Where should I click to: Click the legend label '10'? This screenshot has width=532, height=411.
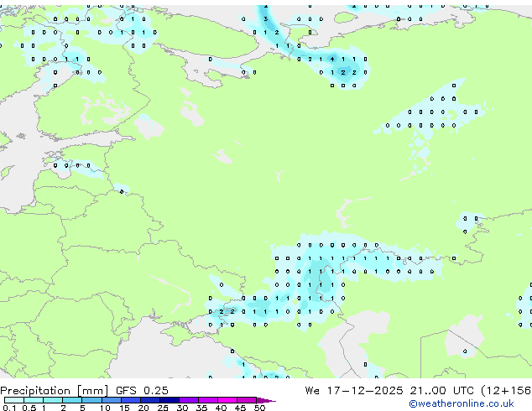[105, 408]
